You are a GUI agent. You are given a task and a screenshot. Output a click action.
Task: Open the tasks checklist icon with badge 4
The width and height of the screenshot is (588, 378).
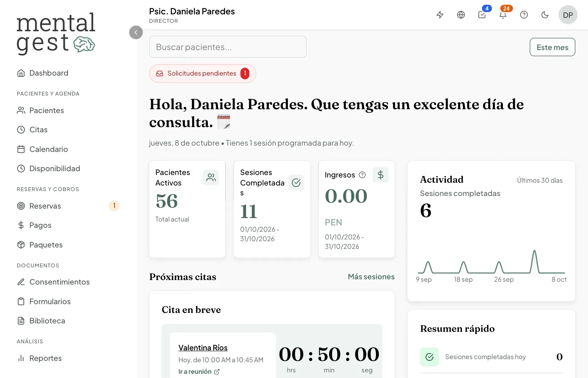(x=482, y=15)
